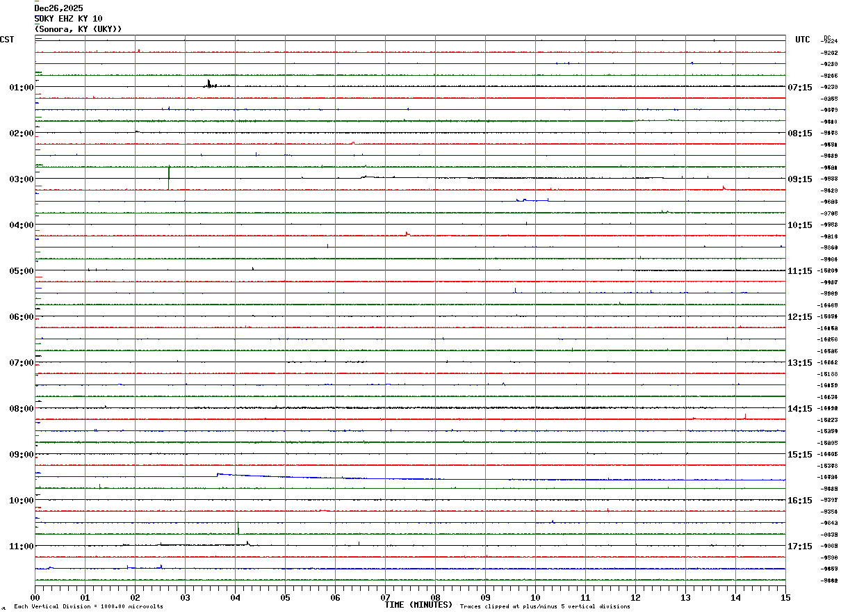Click the CST timezone header
The height and width of the screenshot is (616, 841).
7,40
